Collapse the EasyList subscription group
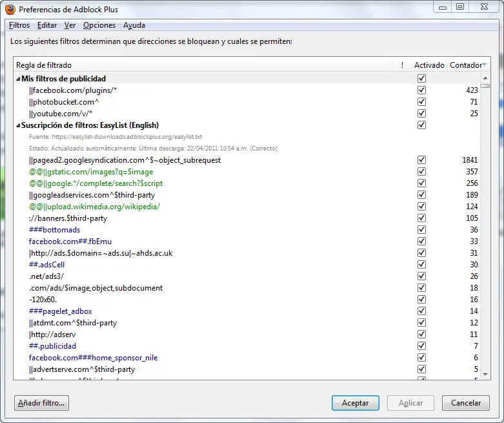 18,125
